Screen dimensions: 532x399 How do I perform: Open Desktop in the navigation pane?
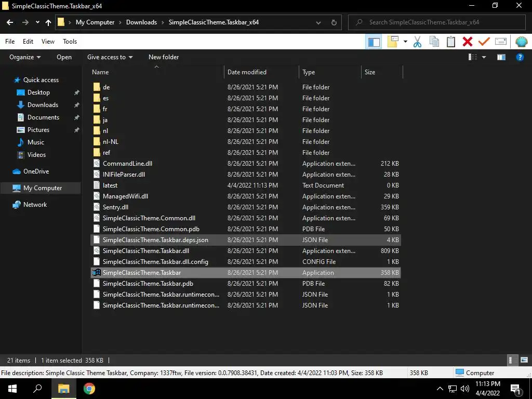[x=38, y=92]
